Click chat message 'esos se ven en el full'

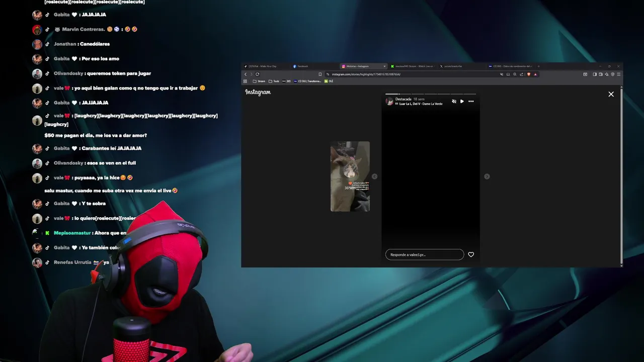111,163
